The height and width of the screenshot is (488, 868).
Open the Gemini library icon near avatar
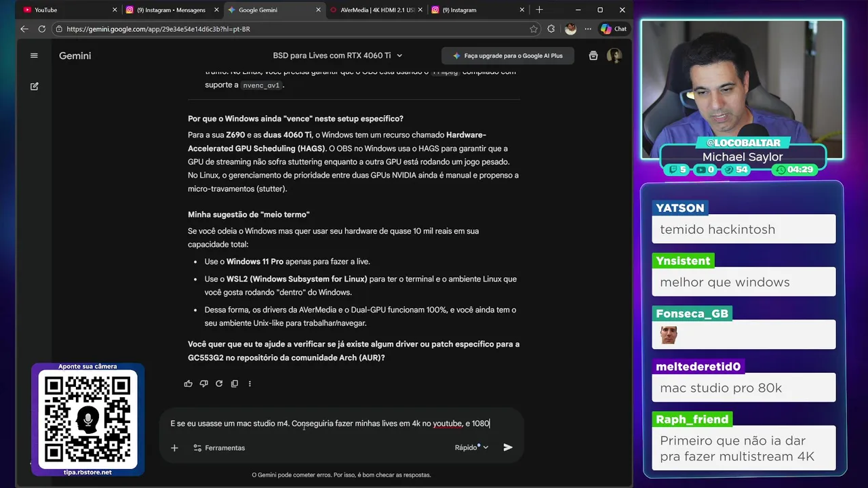[x=593, y=56]
